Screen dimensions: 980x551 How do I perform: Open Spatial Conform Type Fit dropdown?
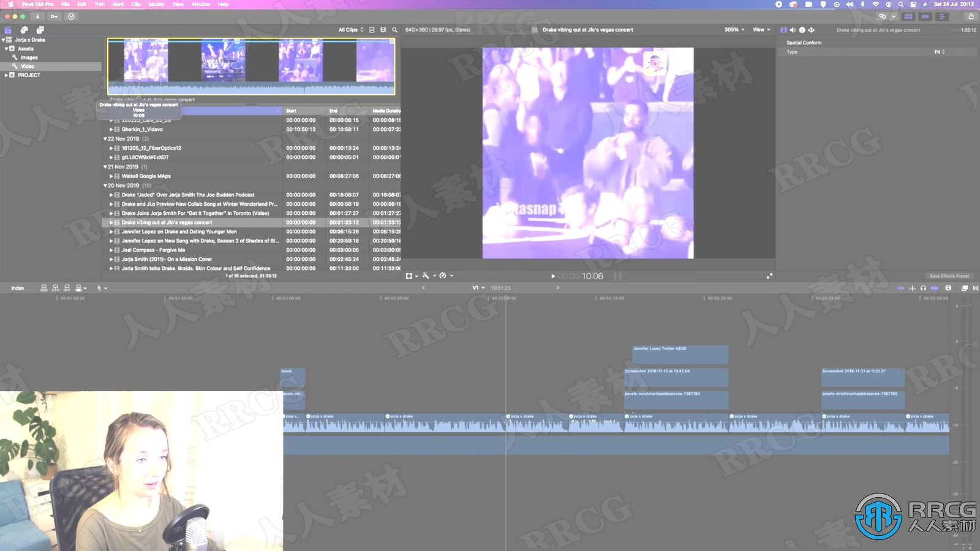pyautogui.click(x=940, y=52)
